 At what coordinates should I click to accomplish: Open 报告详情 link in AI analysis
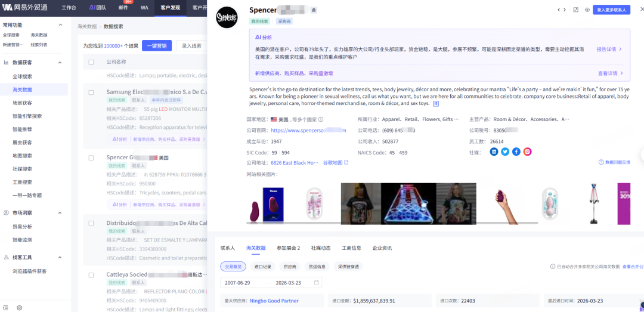(x=609, y=50)
